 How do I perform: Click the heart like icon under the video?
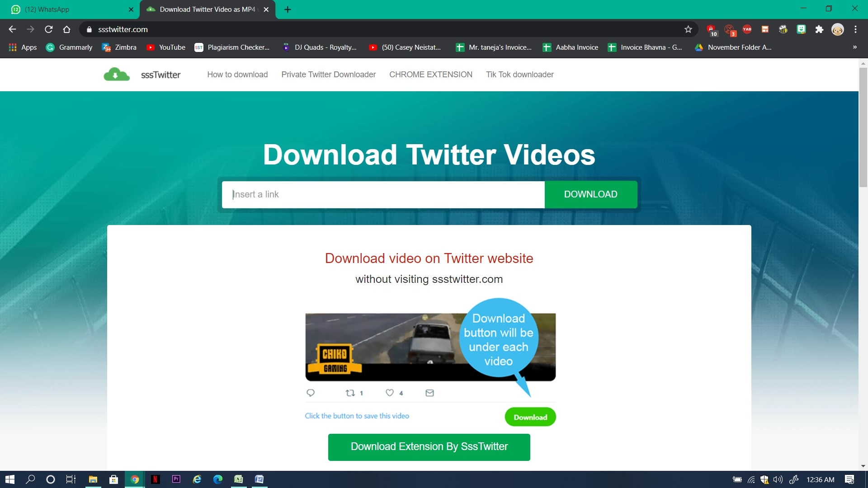[390, 393]
